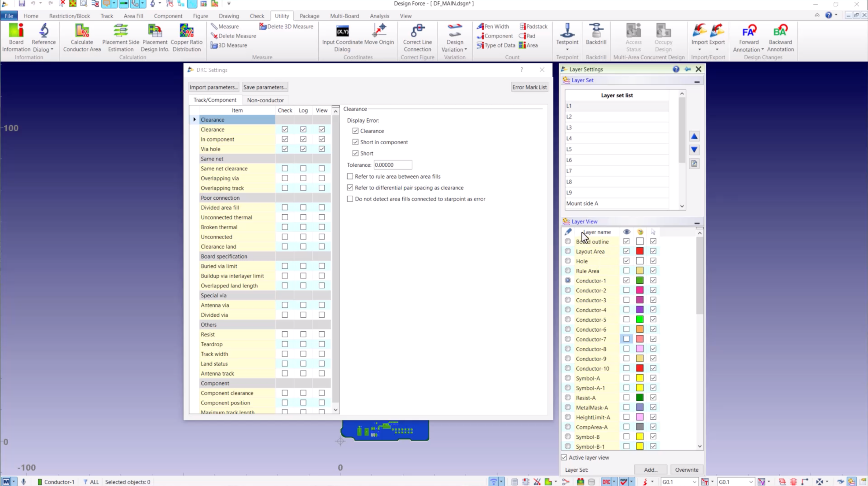Open Placement Side Estimation

tap(121, 38)
